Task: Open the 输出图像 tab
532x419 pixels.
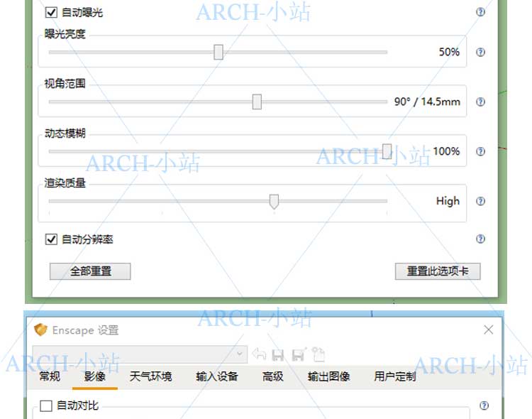Action: tap(328, 376)
